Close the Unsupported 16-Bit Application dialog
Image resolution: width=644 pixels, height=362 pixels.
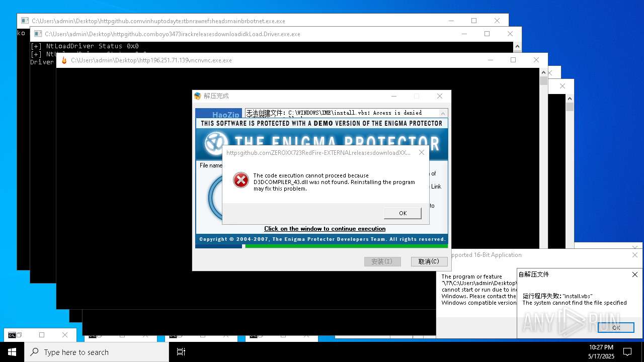[635, 255]
